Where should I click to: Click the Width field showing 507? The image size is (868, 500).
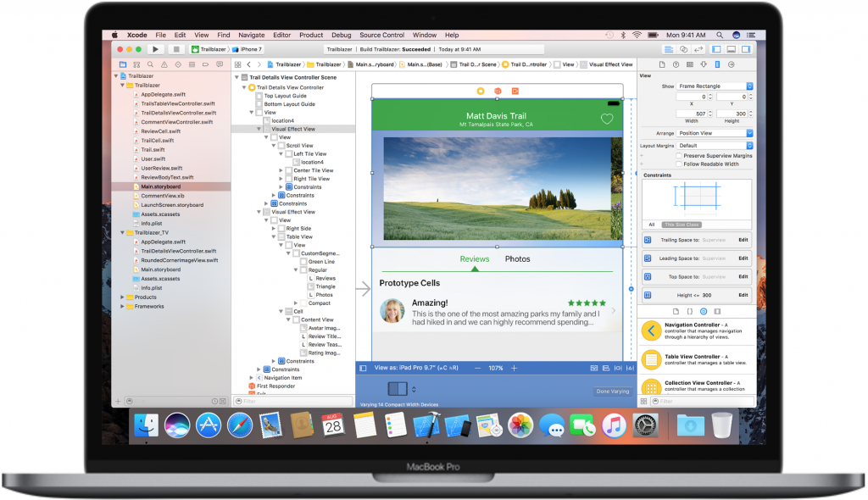692,114
